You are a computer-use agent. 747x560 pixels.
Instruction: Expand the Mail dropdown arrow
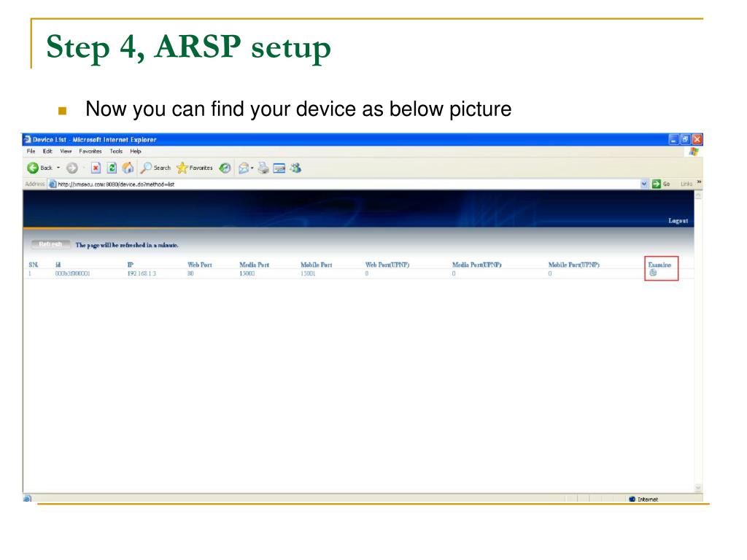pos(252,168)
